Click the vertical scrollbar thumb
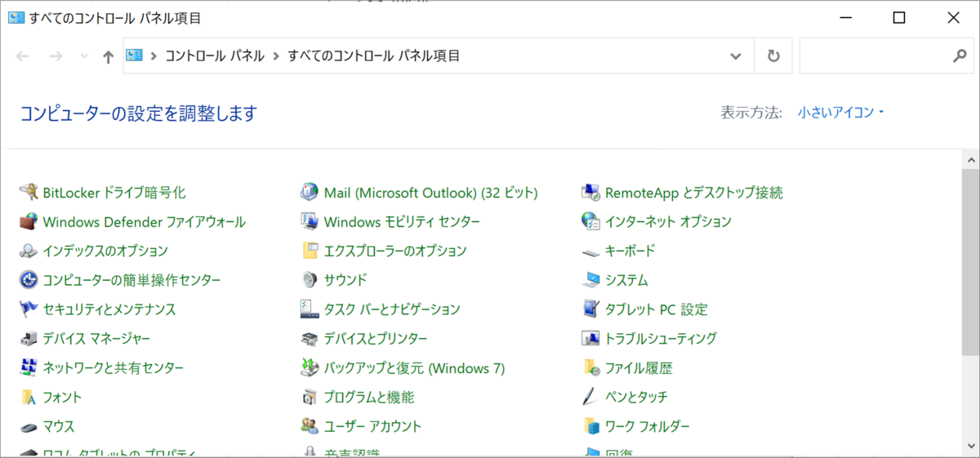This screenshot has height=458, width=980. (x=971, y=263)
